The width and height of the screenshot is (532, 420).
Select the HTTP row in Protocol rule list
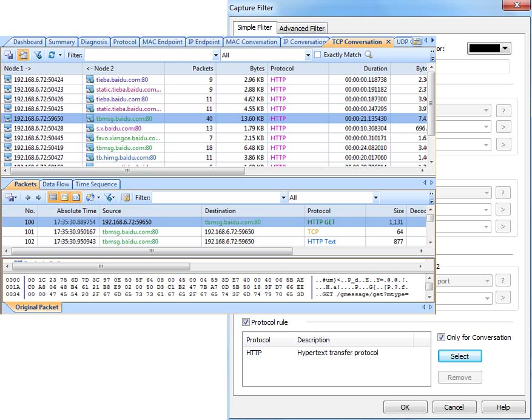point(336,353)
